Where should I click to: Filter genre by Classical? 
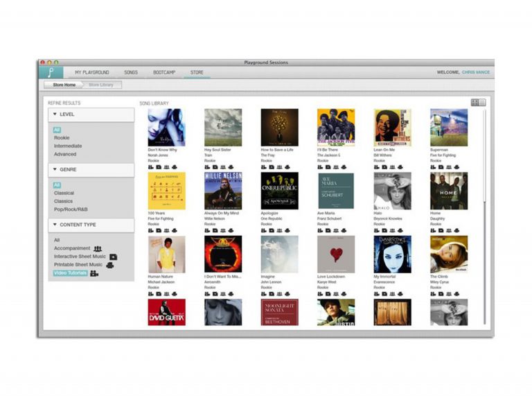tap(64, 193)
